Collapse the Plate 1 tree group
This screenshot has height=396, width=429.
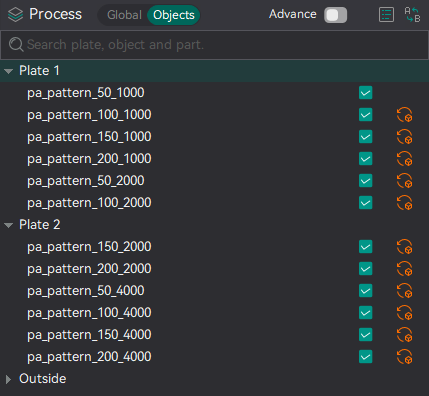[8, 71]
